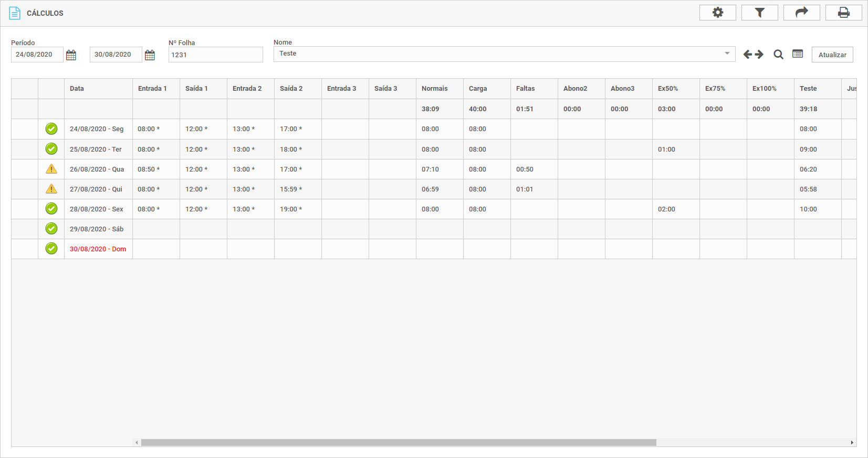Select the 30/08/2020 - Dom row date

98,249
